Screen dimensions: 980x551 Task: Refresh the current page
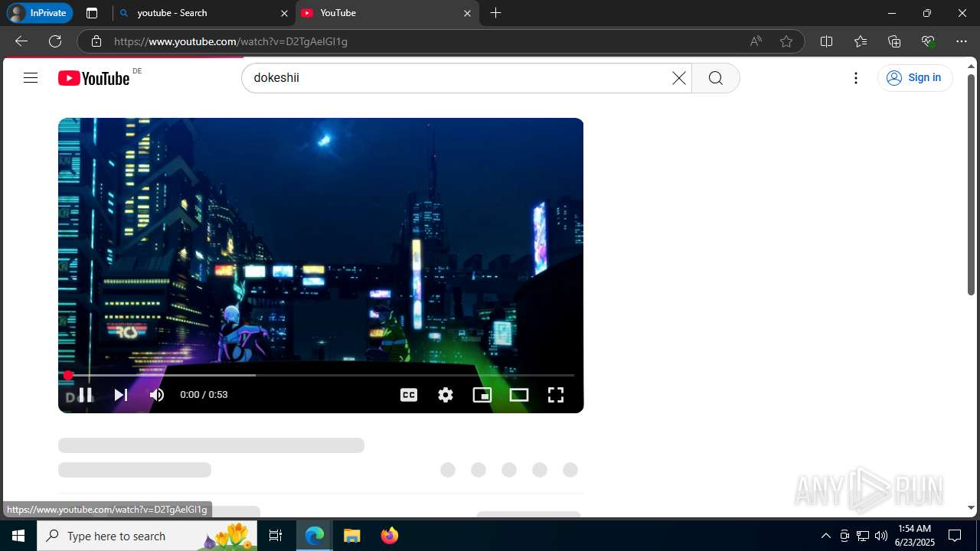55,41
